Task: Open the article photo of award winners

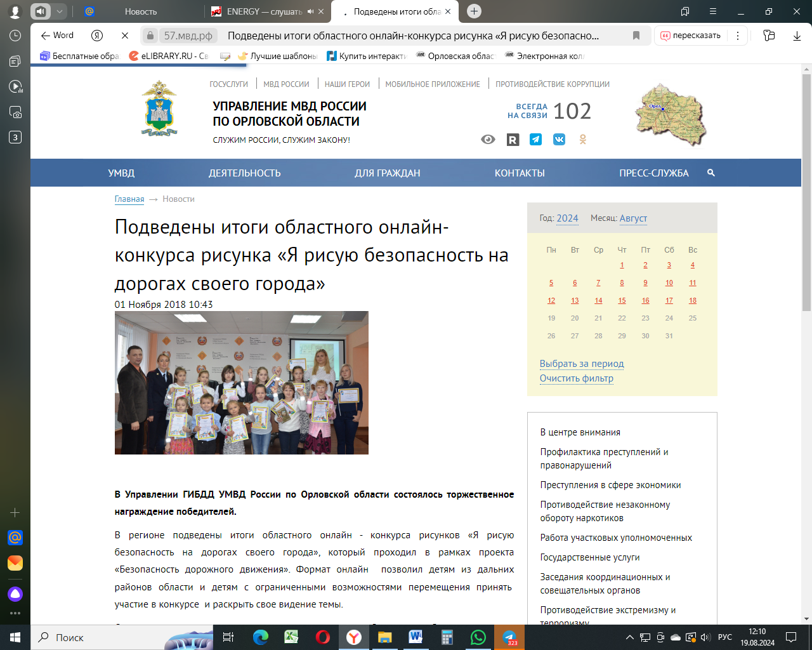Action: click(241, 383)
